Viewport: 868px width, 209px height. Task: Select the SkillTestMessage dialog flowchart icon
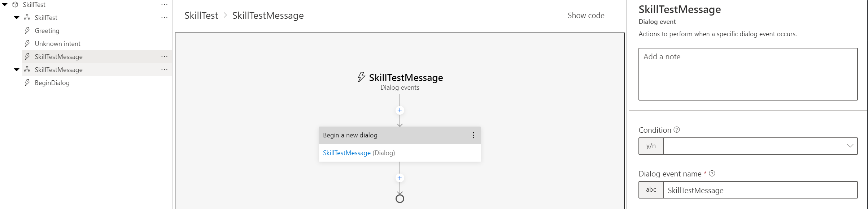[27, 69]
